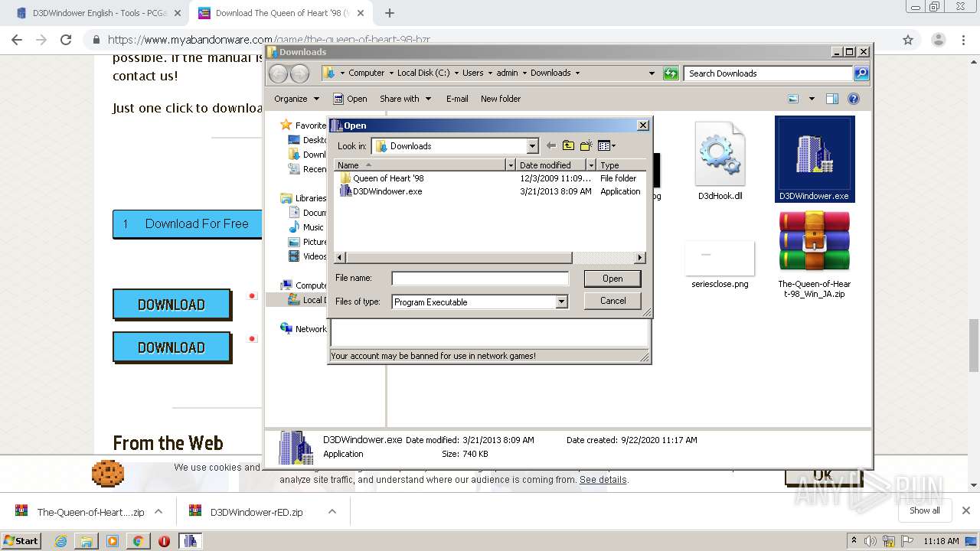The width and height of the screenshot is (980, 551).
Task: Click Users in the address breadcrumb
Action: click(x=472, y=73)
